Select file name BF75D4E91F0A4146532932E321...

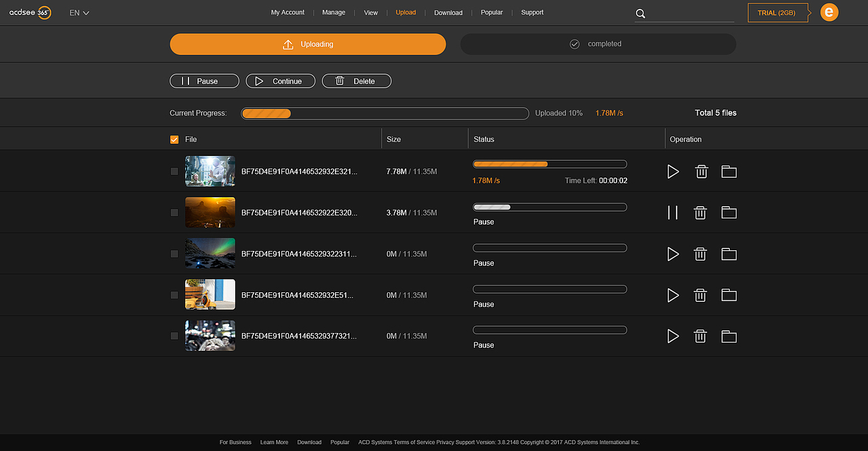pos(299,172)
